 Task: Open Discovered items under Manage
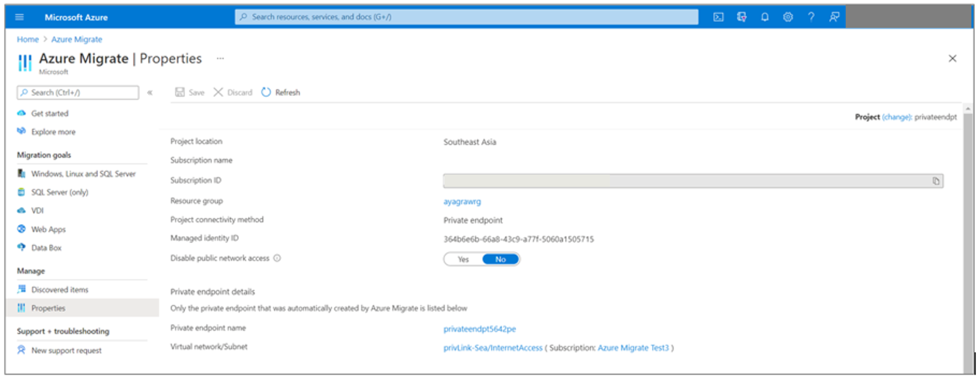60,290
